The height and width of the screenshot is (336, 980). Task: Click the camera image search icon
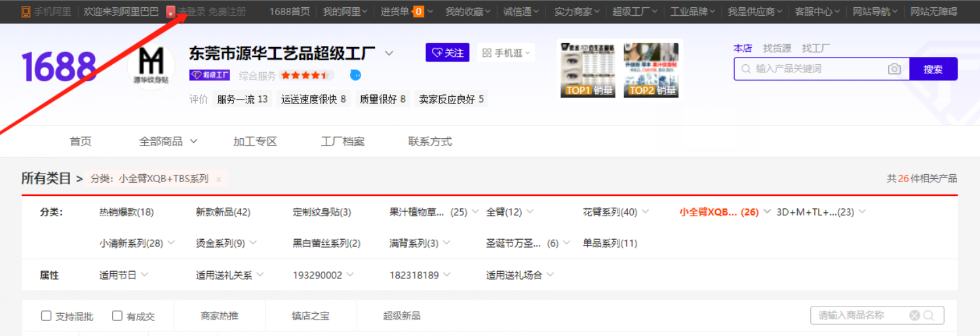894,69
